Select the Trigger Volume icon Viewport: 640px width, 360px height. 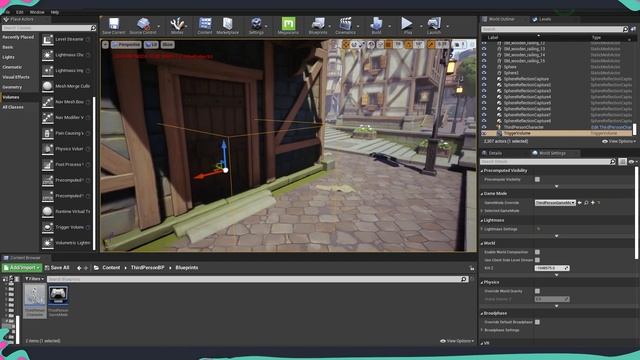tap(47, 227)
